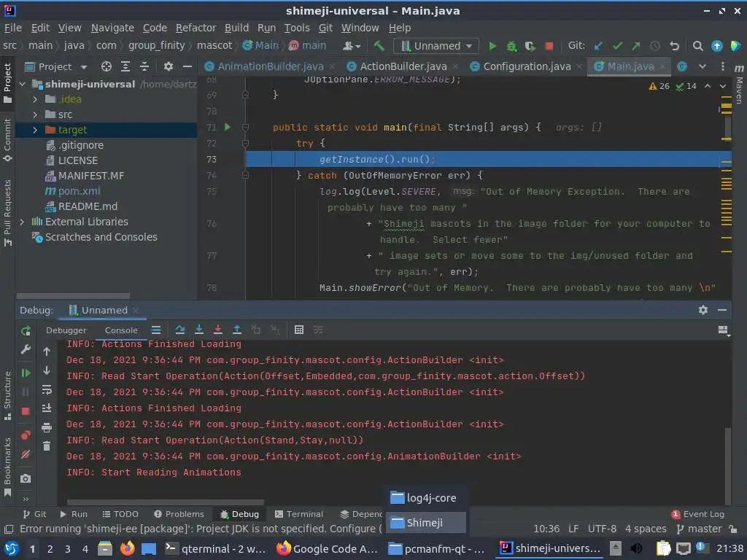This screenshot has height=560, width=747.
Task: Commit changes with Git green checkmark
Action: [x=617, y=46]
